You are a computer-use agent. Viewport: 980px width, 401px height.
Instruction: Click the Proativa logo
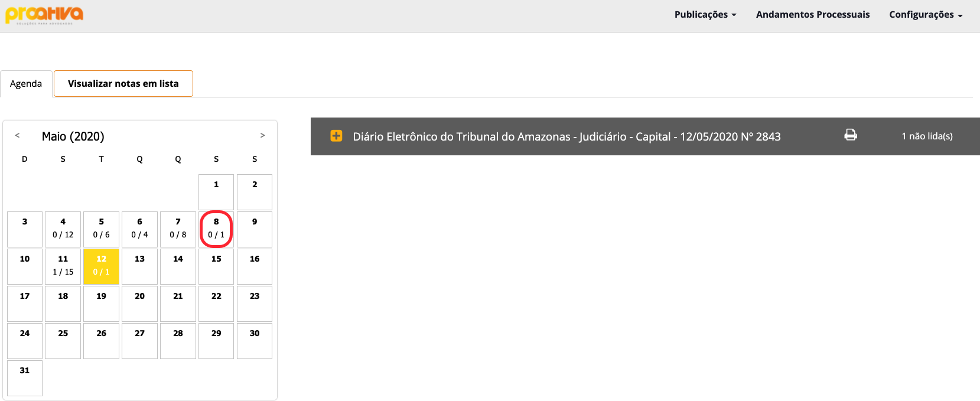point(44,15)
